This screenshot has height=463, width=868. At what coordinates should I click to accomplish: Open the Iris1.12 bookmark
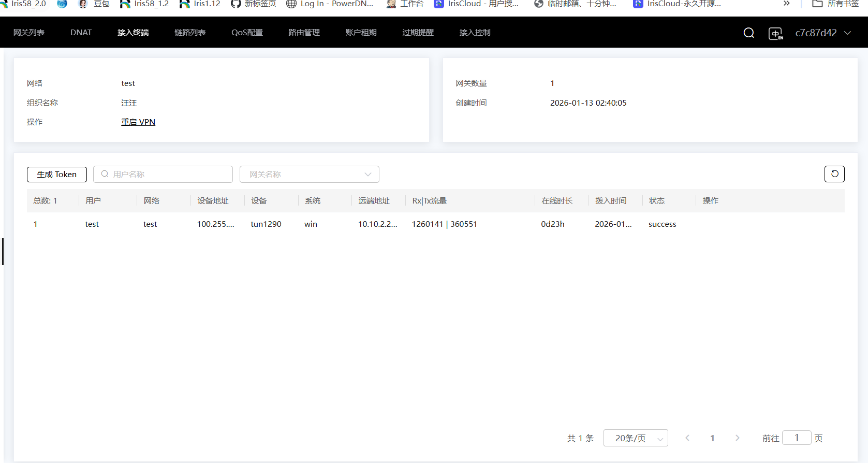point(200,4)
